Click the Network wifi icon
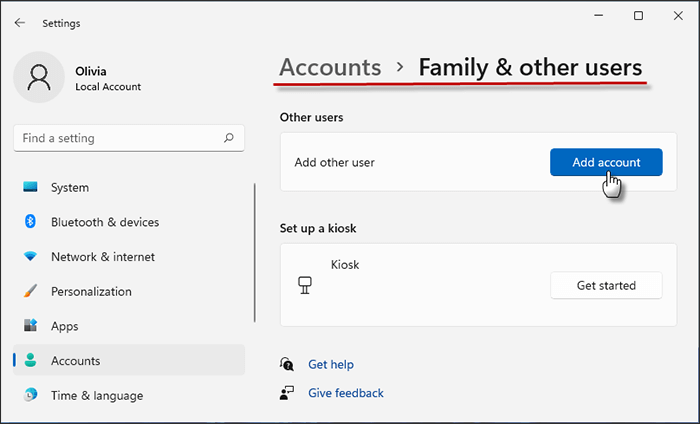700x424 pixels. pyautogui.click(x=30, y=257)
